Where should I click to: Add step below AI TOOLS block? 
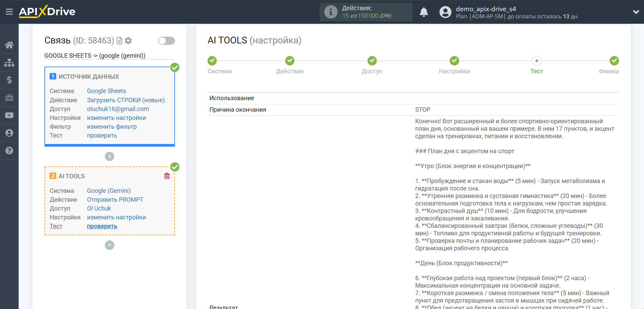click(x=110, y=245)
